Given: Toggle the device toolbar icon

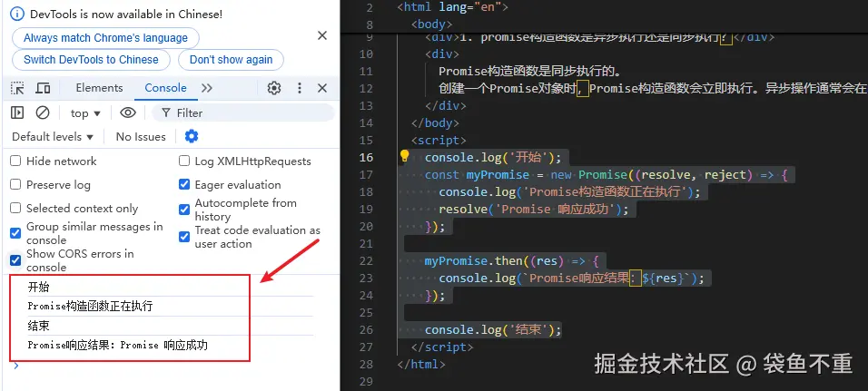Looking at the screenshot, I should click(x=44, y=88).
